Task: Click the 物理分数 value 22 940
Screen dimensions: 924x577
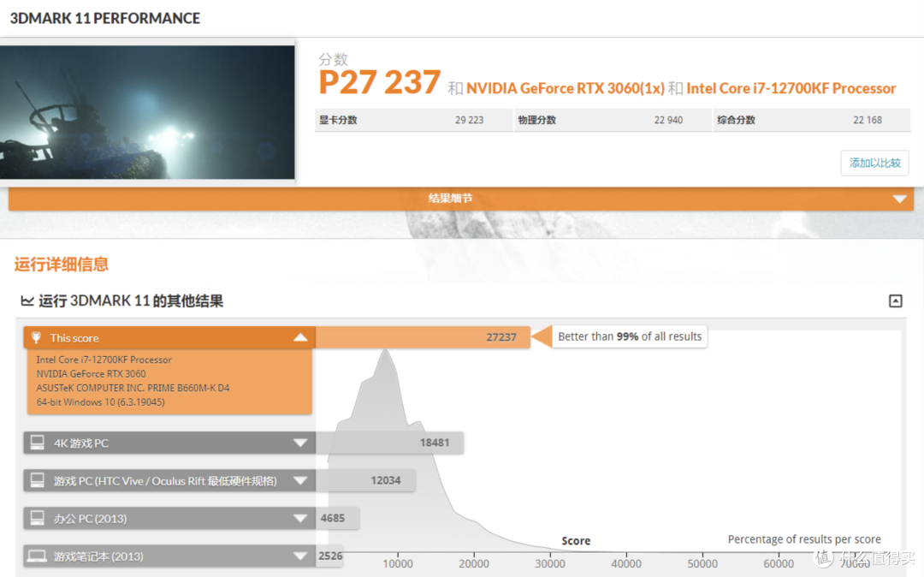Action: (x=668, y=120)
